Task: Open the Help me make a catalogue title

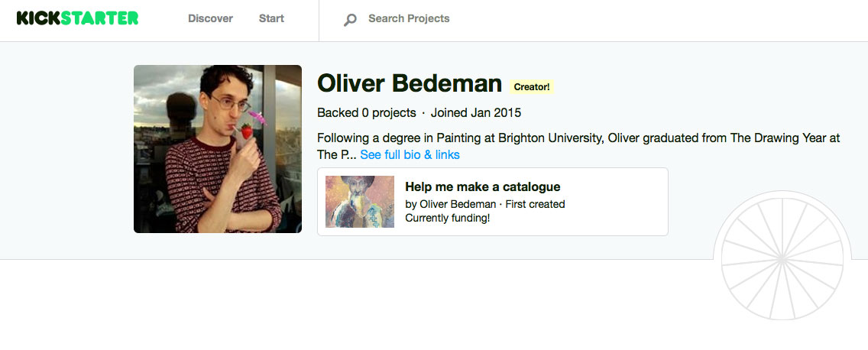Action: 482,186
